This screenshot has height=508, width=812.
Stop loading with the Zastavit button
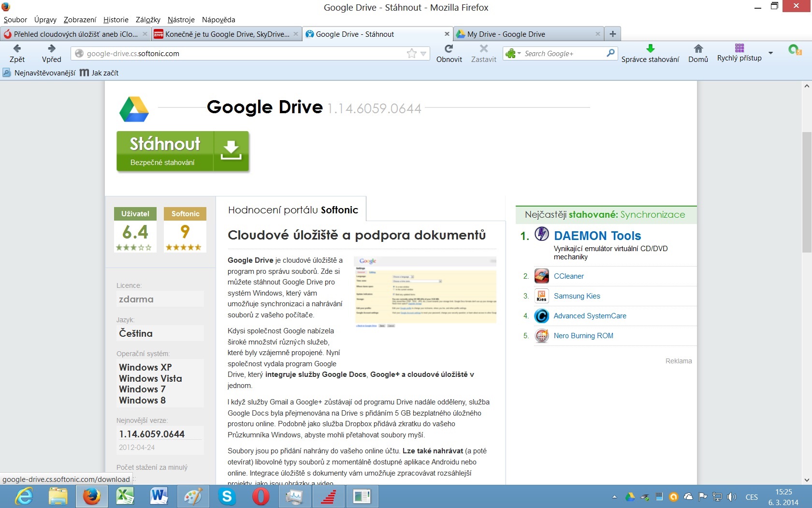pos(484,53)
